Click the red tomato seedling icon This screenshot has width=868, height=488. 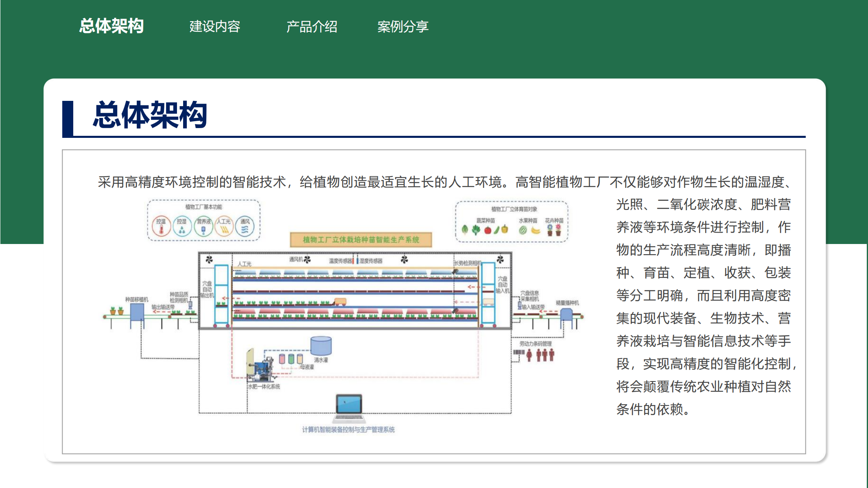[488, 230]
